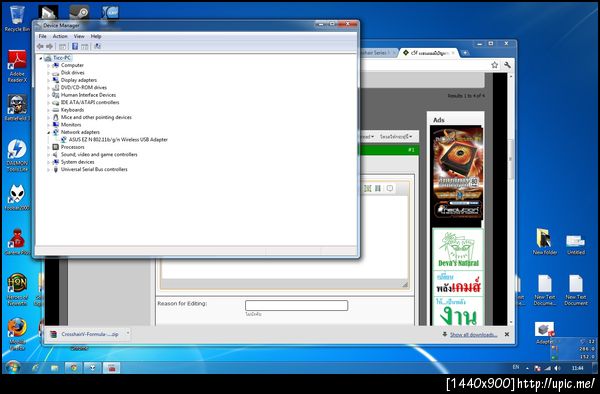The height and width of the screenshot is (394, 600).
Task: Expand DVD/CD-ROM drives category
Action: coord(49,88)
